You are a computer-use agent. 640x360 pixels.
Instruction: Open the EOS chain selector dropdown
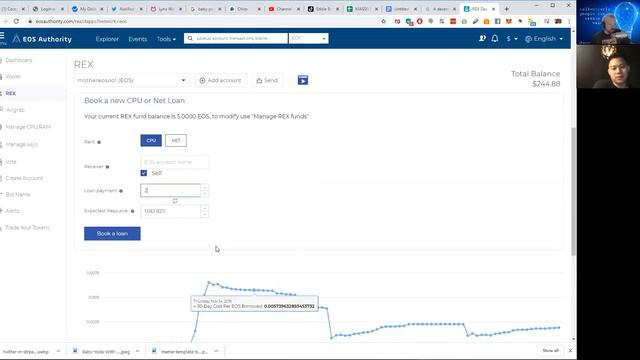(x=309, y=38)
